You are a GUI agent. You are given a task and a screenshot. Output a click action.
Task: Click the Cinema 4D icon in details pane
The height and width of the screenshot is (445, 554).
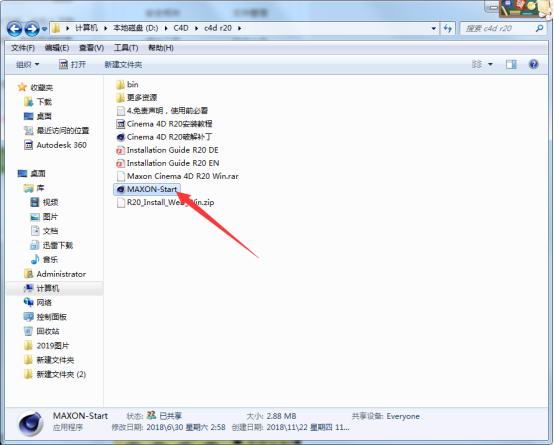point(31,423)
